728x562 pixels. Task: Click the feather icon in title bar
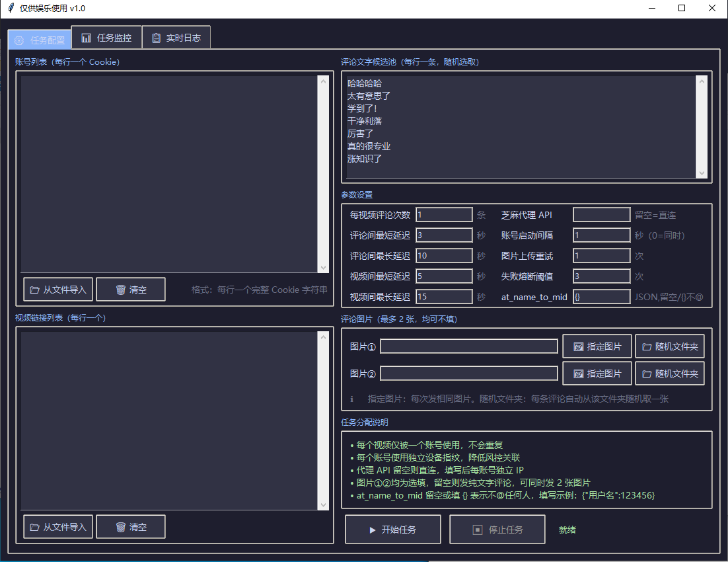[11, 9]
